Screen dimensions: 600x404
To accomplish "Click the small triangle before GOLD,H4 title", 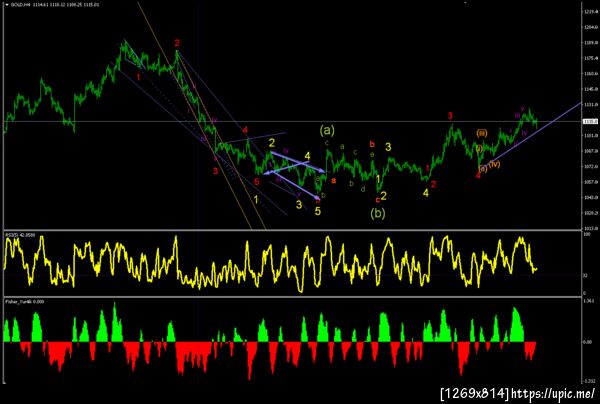I will pos(7,5).
